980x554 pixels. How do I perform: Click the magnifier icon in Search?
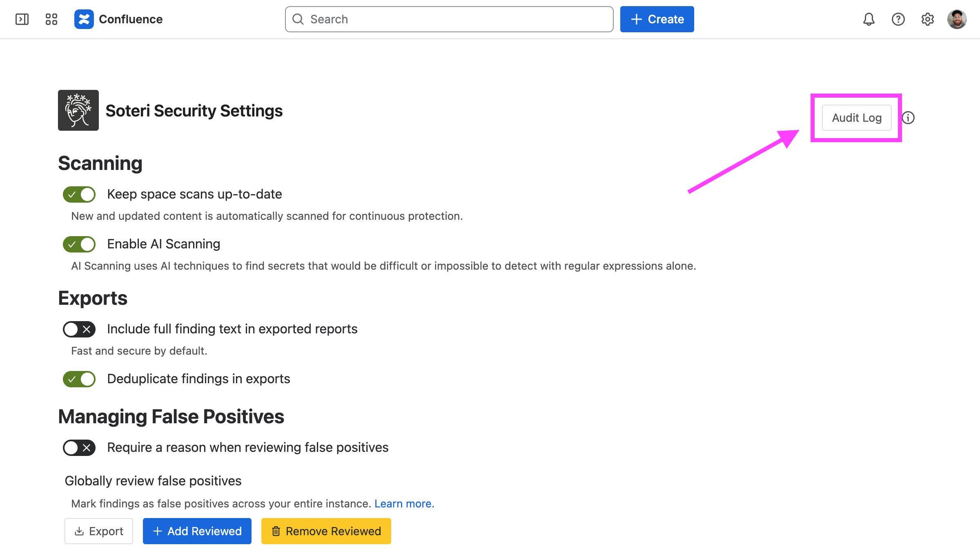[298, 19]
